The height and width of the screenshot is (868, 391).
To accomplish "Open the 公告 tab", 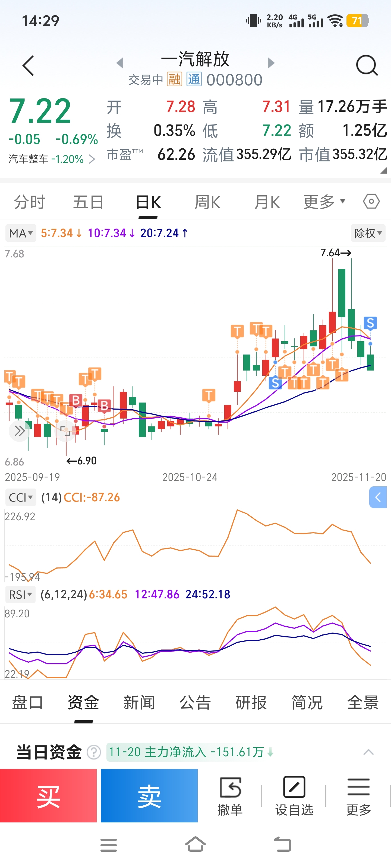I will coord(195,703).
